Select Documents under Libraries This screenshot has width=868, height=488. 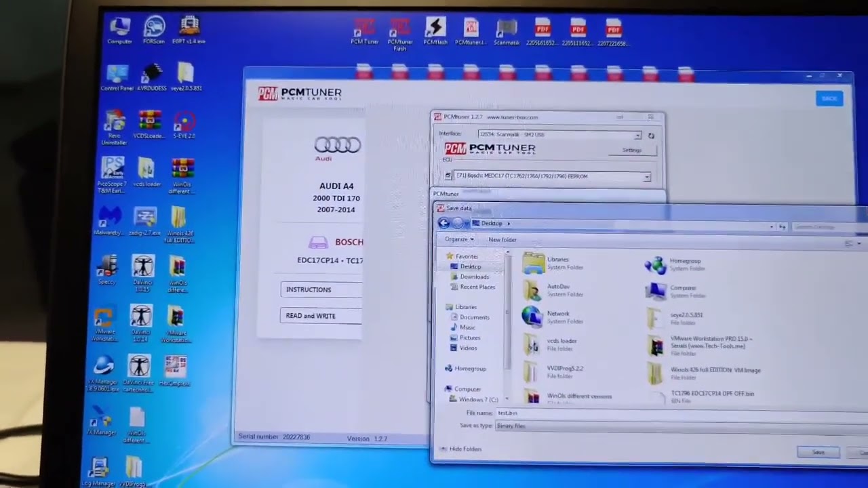[x=469, y=317]
